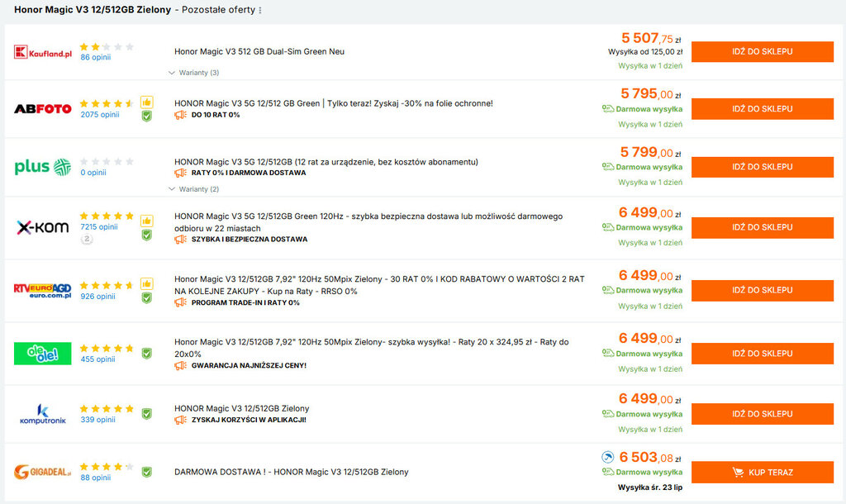
Task: Expand 'Warianty (3)' under Kaufland offer
Action: (x=194, y=73)
